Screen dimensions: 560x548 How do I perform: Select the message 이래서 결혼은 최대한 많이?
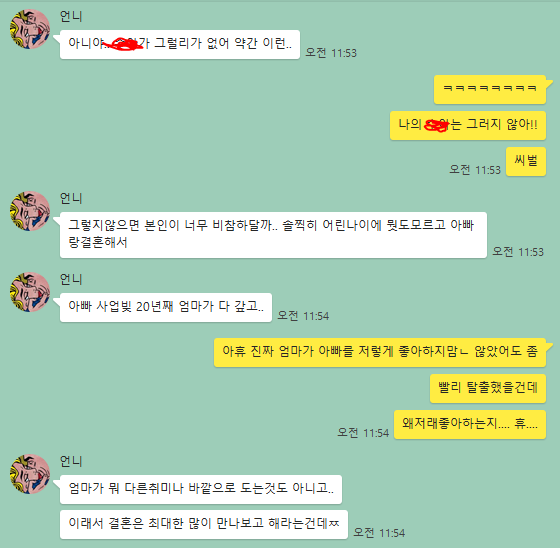pyautogui.click(x=204, y=525)
